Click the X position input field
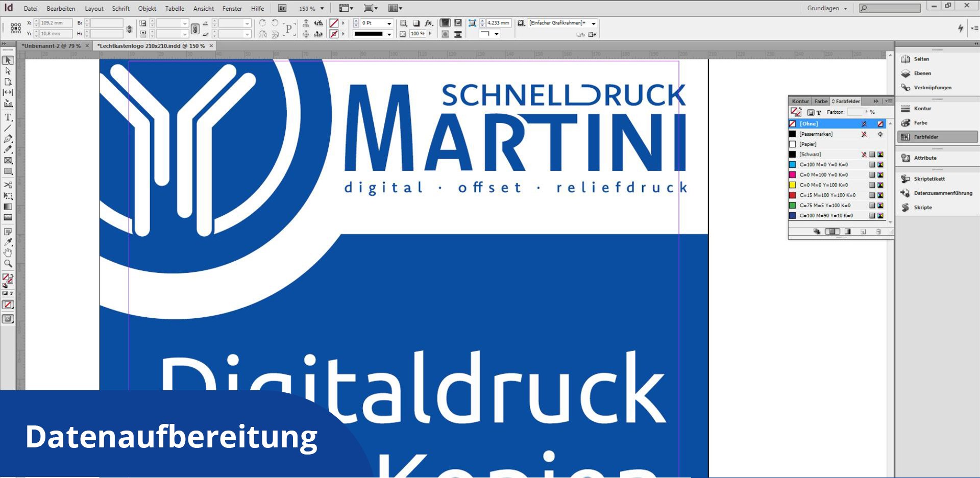 (55, 23)
